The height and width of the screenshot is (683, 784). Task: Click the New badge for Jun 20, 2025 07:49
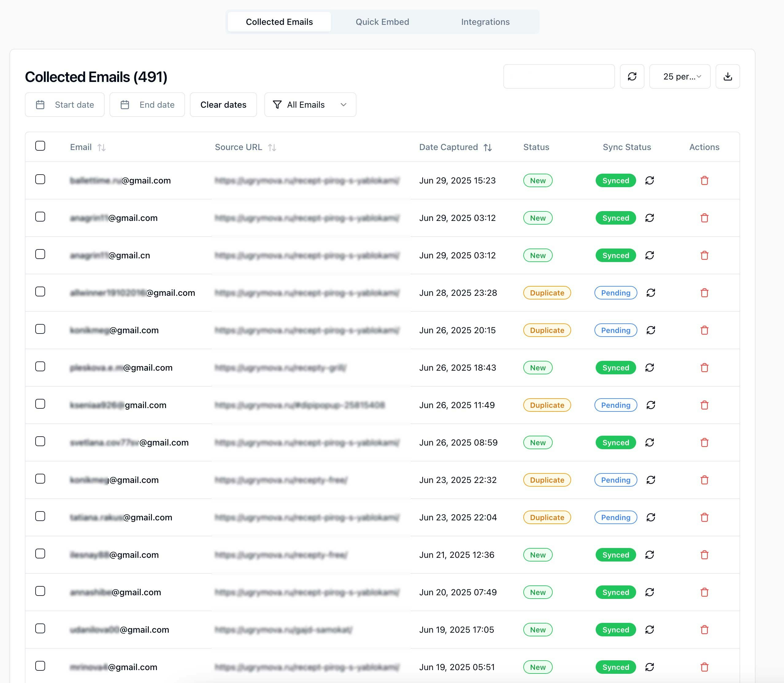pyautogui.click(x=537, y=592)
